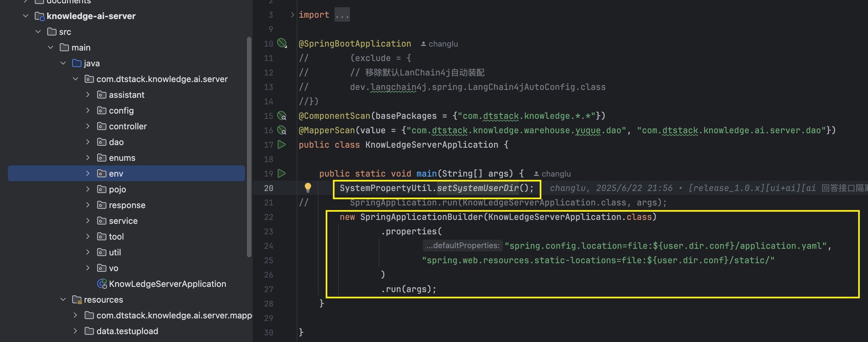Collapse the src folder chevron
Screen dimensions: 868x342
pyautogui.click(x=38, y=32)
